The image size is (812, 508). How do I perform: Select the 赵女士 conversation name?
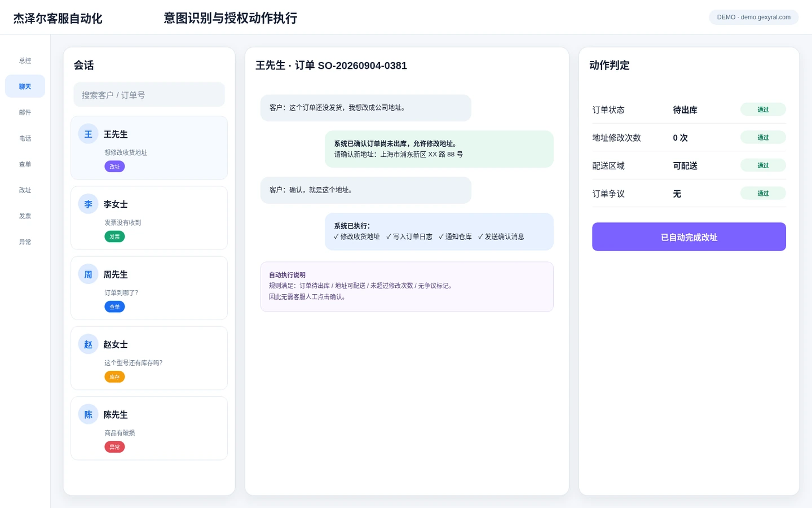click(116, 344)
